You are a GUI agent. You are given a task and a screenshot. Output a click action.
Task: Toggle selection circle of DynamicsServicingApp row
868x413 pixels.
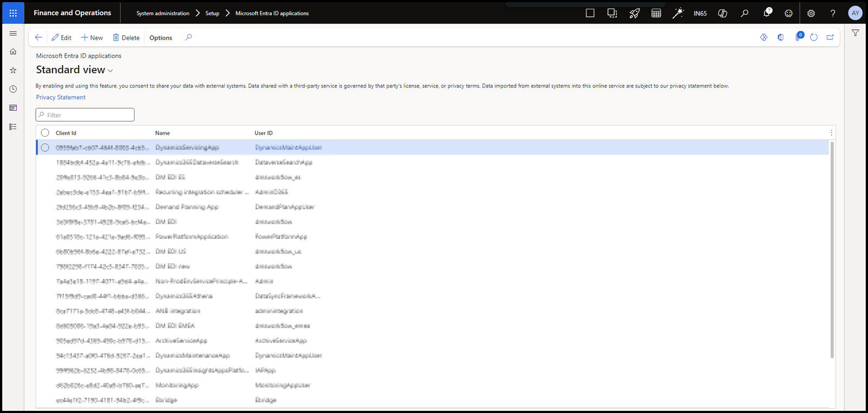pos(45,148)
